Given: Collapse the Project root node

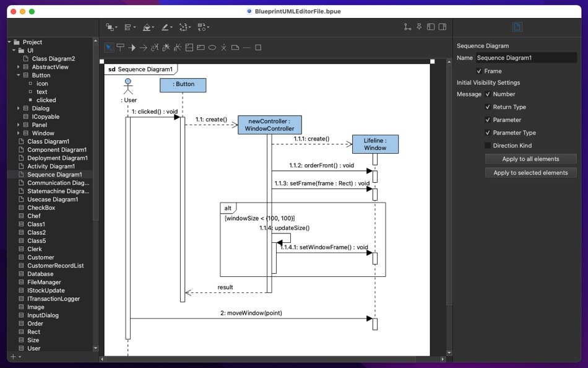Looking at the screenshot, I should (9, 42).
